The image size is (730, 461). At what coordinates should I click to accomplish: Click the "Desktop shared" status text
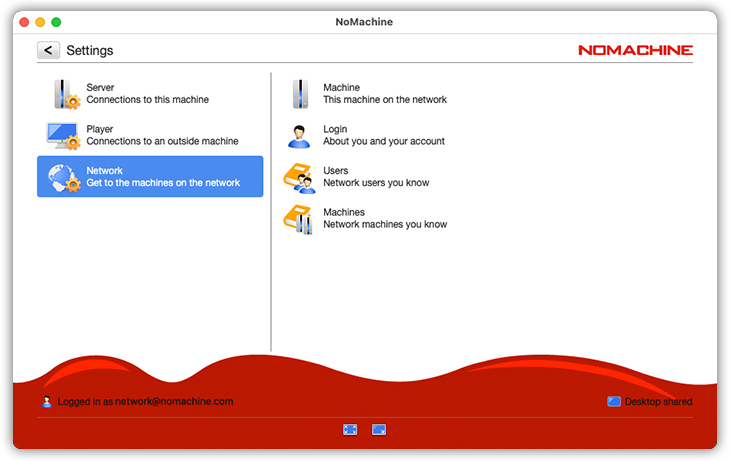[x=658, y=402]
